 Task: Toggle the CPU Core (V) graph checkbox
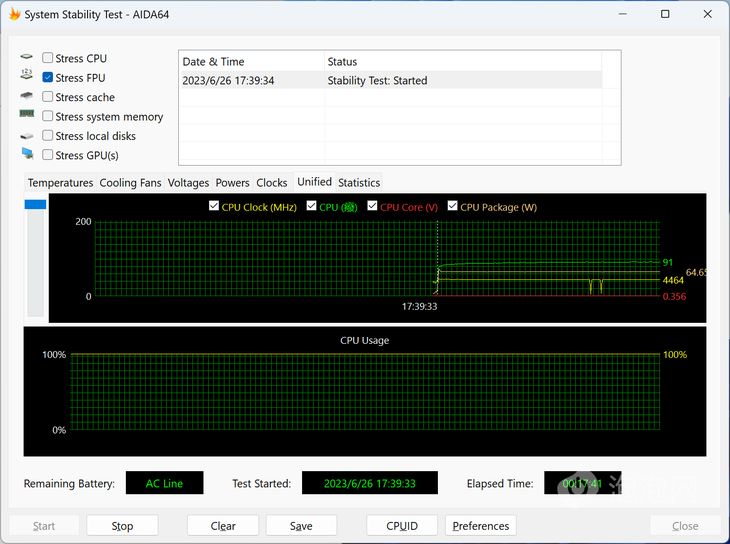[372, 206]
